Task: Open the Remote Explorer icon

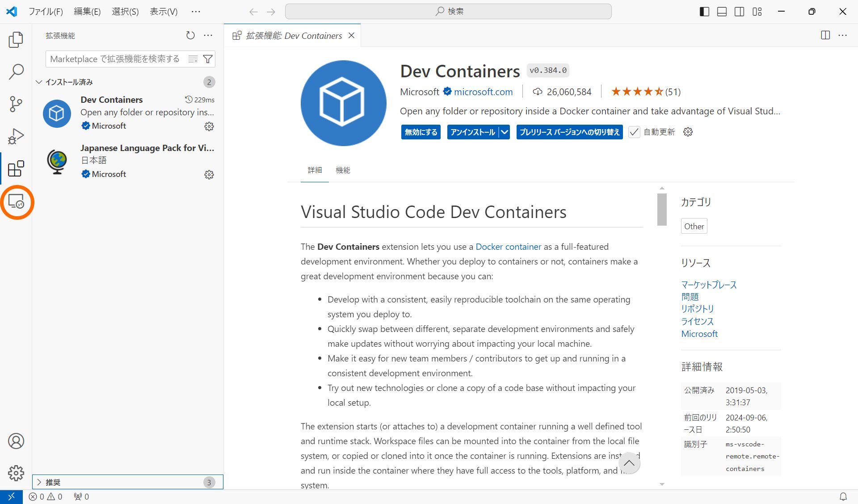Action: click(17, 202)
